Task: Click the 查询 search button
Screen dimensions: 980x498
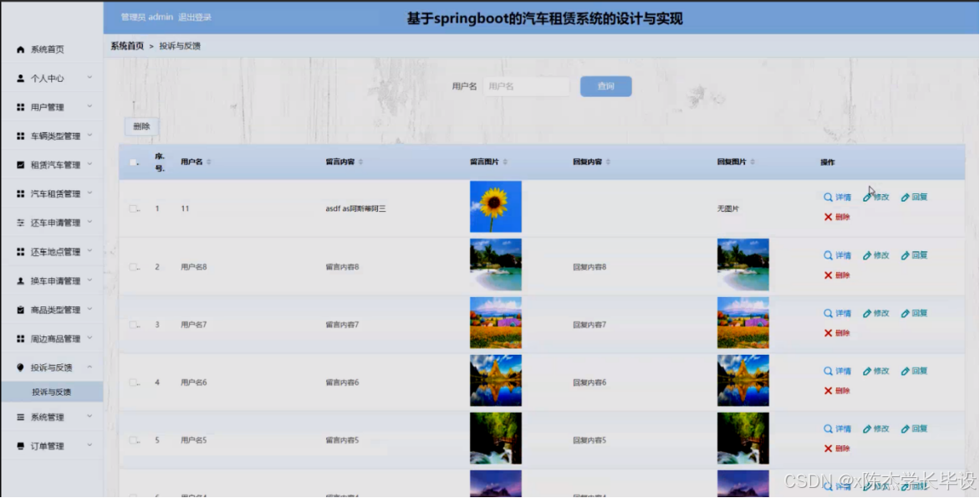Action: pyautogui.click(x=605, y=86)
